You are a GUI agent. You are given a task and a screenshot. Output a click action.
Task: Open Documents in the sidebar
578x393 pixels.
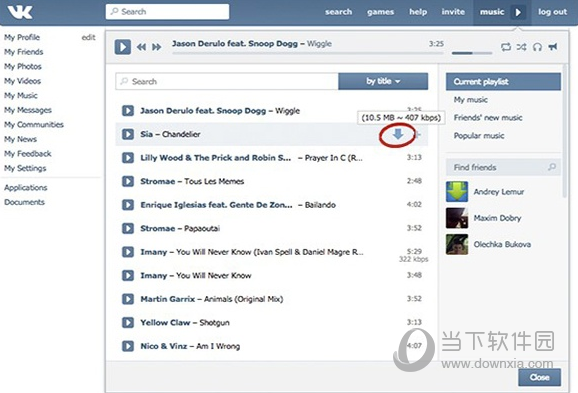pos(24,202)
